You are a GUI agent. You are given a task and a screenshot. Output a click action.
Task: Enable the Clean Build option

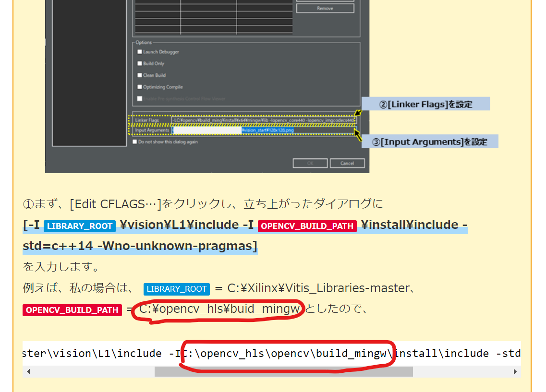tap(140, 75)
